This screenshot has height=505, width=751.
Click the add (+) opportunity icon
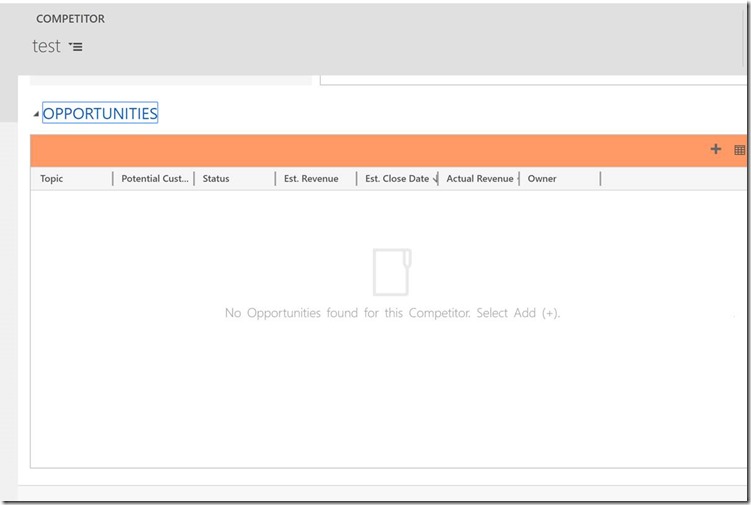[715, 150]
